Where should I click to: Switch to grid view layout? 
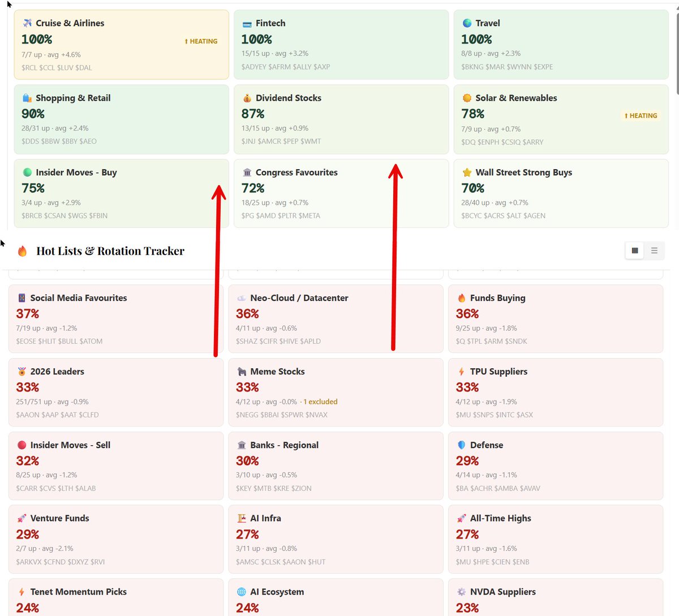[635, 251]
